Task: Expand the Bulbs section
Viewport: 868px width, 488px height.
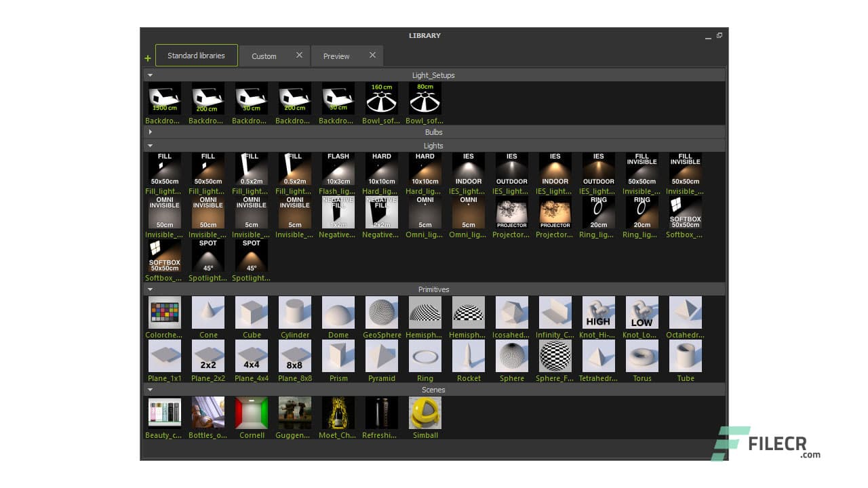Action: click(x=150, y=132)
